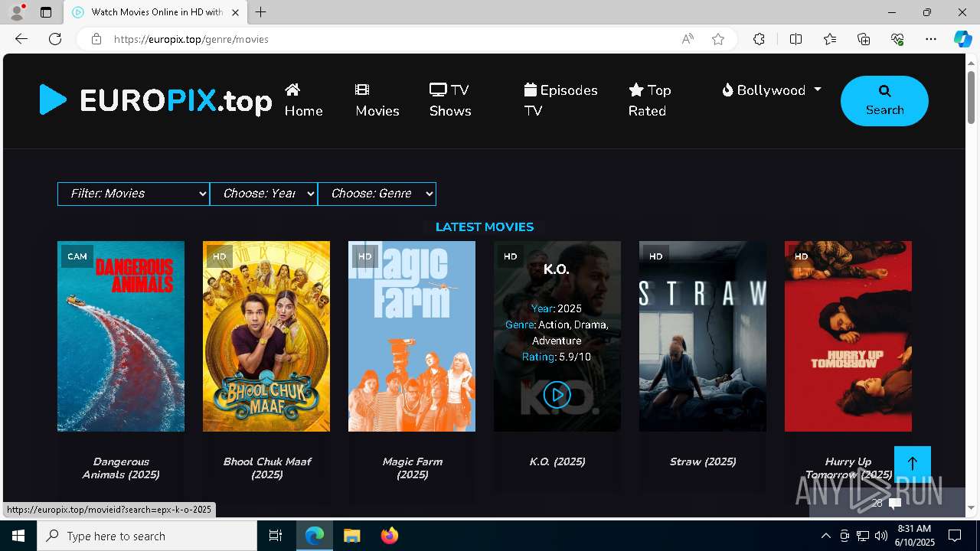Open the Windows Start menu
Viewport: 980px width, 551px height.
pos(18,536)
